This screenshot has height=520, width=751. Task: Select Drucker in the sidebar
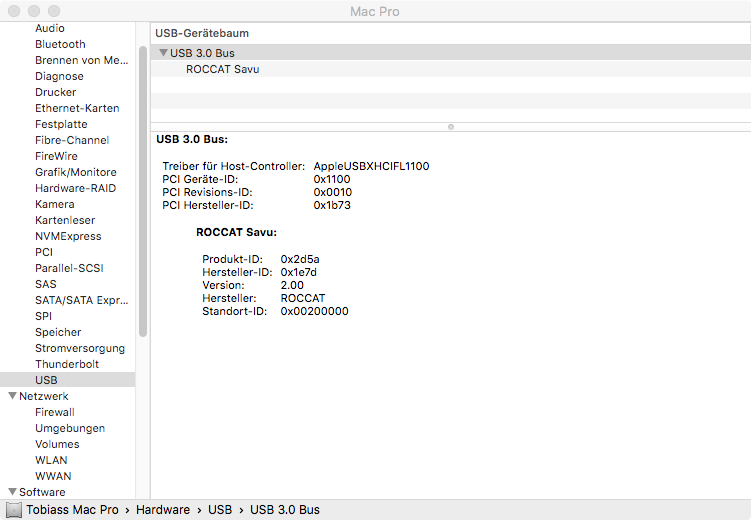pos(56,92)
